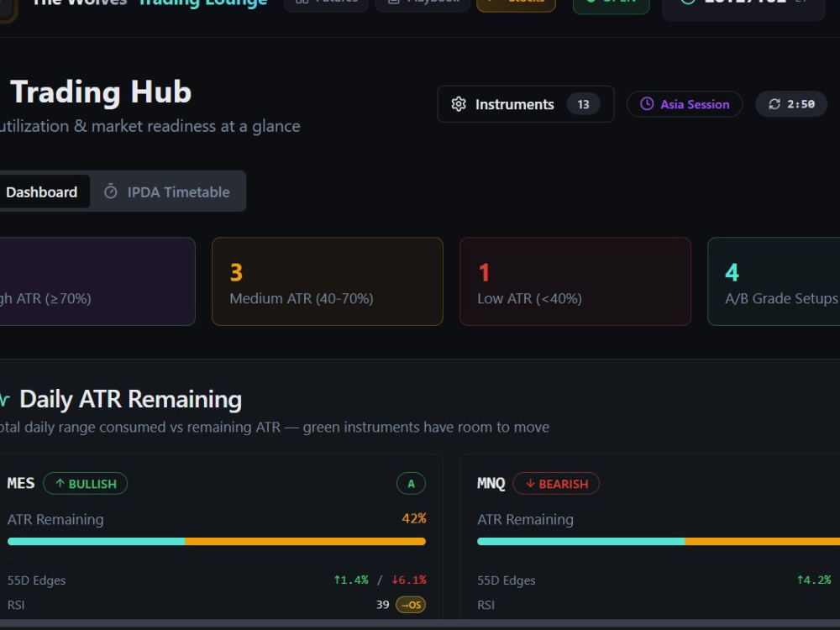Click ATR Remaining label in MES card

coord(55,519)
